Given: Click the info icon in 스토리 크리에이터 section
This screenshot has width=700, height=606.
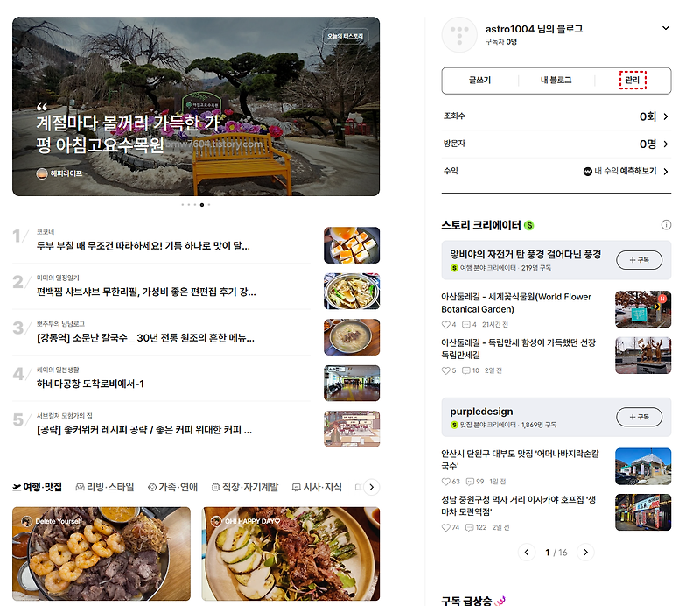Looking at the screenshot, I should (666, 224).
